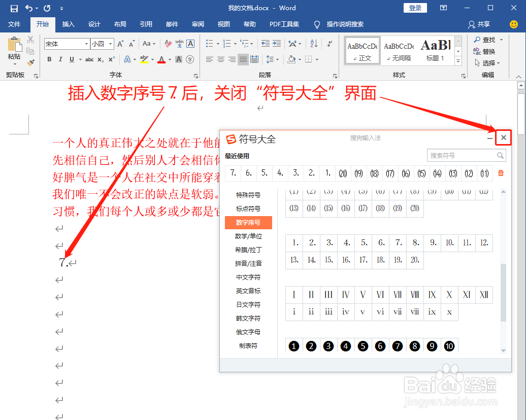Image resolution: width=526 pixels, height=420 pixels.
Task: Clear all formatting with the eraser icon
Action: point(167,44)
